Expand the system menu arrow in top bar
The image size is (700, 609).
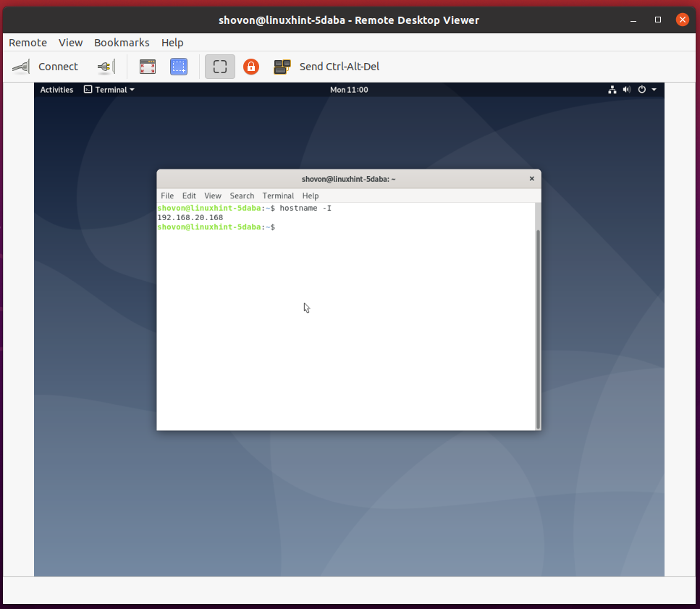pos(654,90)
